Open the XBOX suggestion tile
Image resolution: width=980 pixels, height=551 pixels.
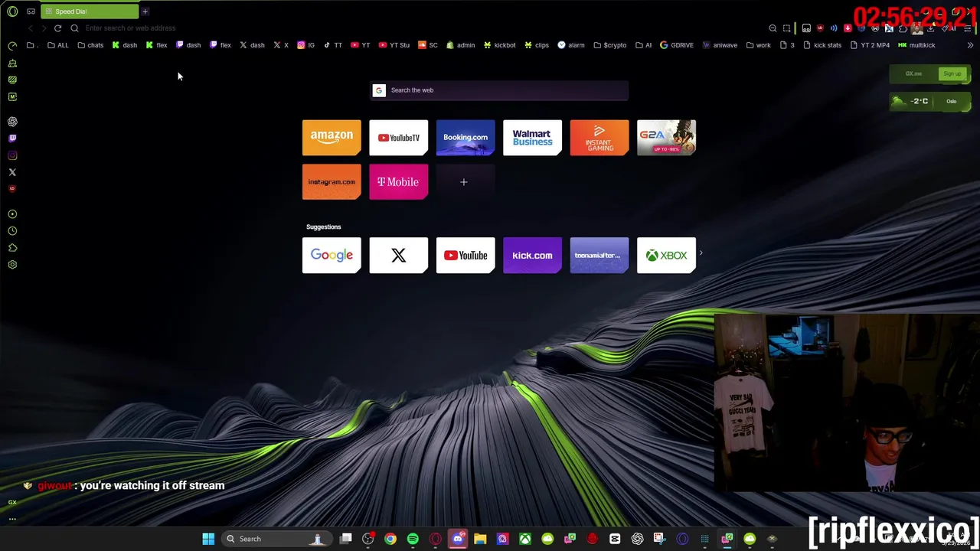coord(666,256)
